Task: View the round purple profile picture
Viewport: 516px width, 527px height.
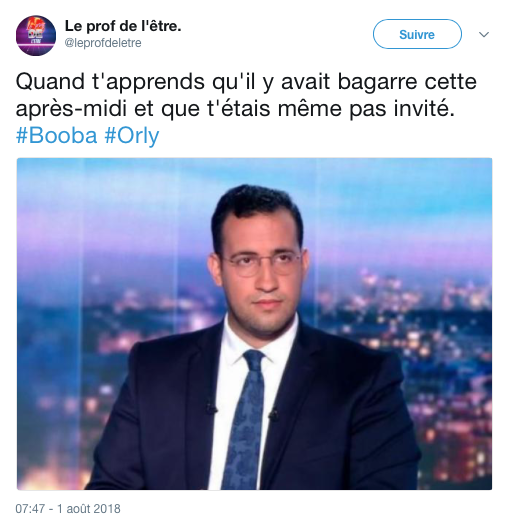Action: pos(36,35)
